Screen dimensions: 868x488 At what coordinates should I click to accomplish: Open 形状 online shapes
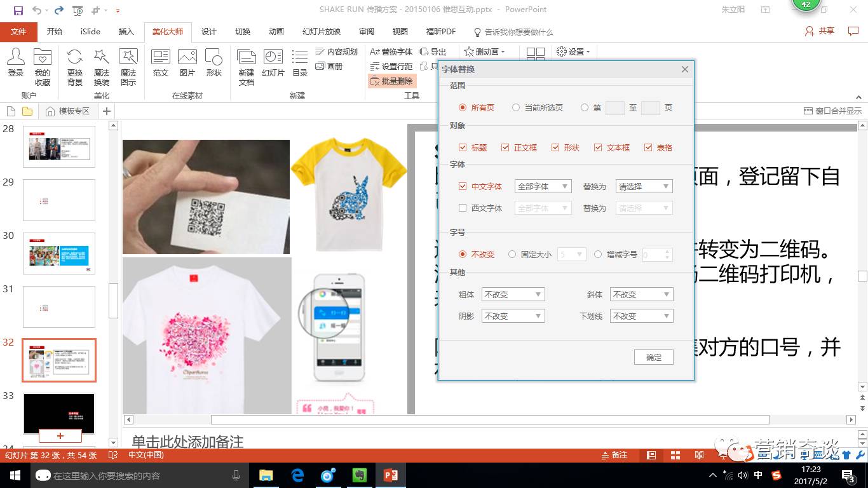tap(214, 63)
